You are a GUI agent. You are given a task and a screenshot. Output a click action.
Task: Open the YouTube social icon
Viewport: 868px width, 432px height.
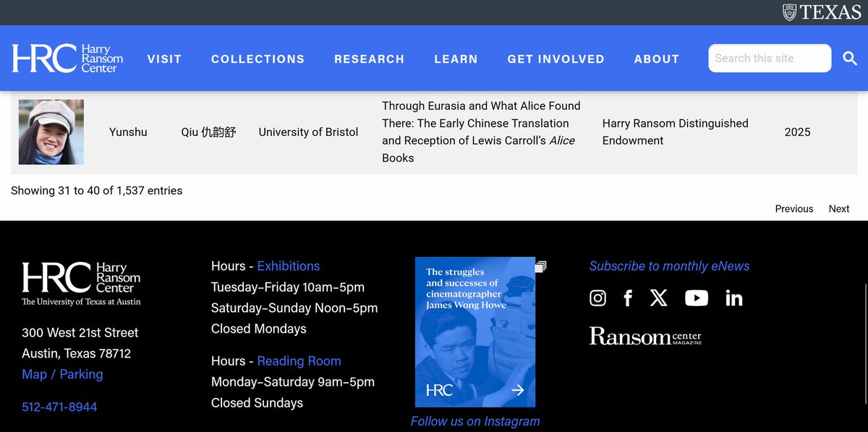pos(697,297)
